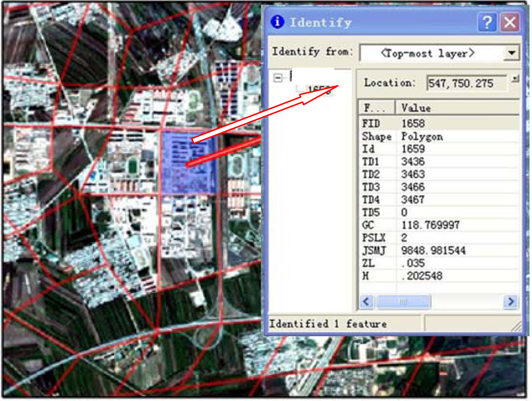The width and height of the screenshot is (532, 401).
Task: Select the JSMJ area attribute row
Action: point(439,251)
